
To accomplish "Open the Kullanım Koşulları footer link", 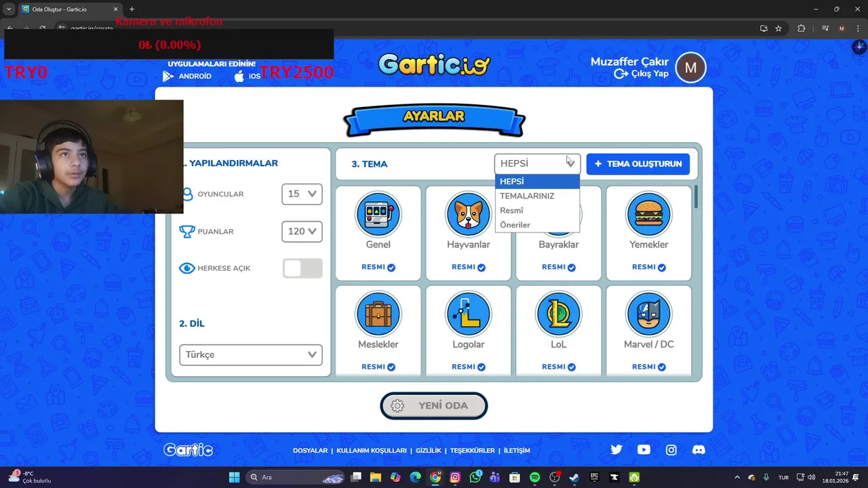I will (372, 451).
